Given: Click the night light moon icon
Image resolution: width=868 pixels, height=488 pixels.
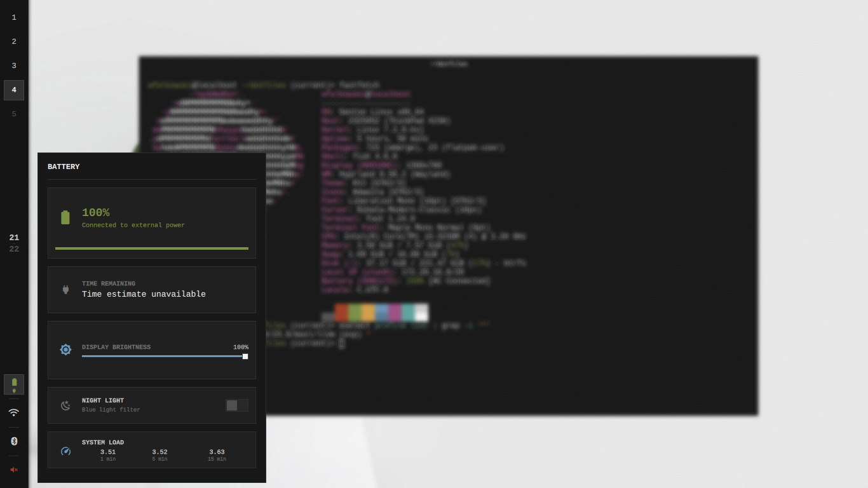Looking at the screenshot, I should click(65, 405).
